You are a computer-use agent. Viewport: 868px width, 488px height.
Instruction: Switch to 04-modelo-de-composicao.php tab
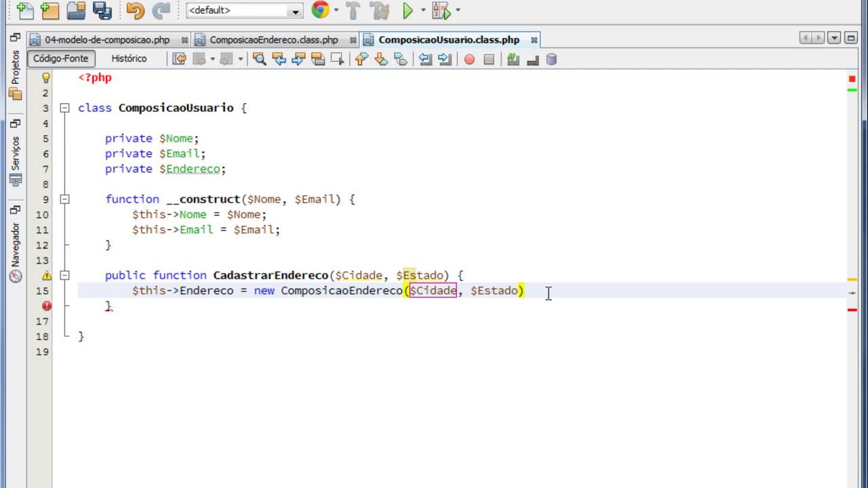[x=107, y=40]
